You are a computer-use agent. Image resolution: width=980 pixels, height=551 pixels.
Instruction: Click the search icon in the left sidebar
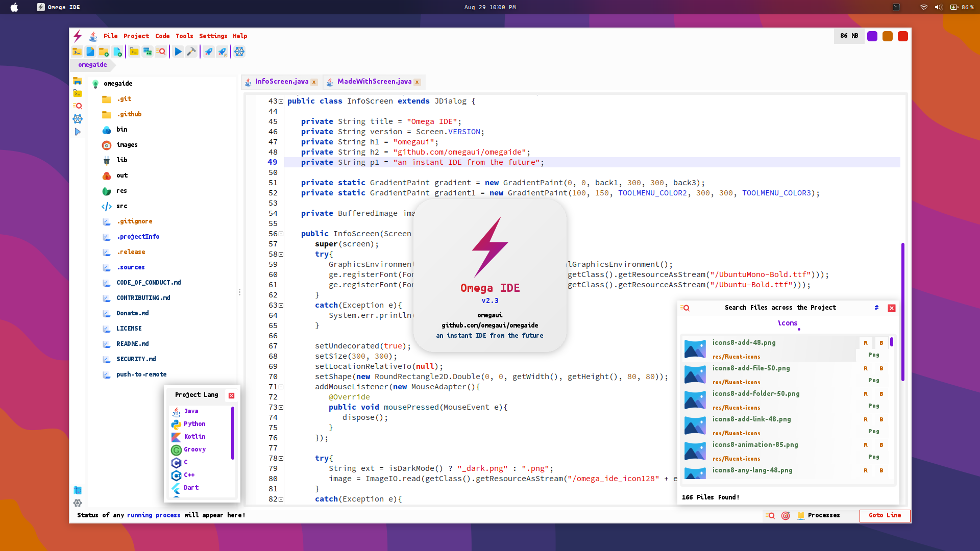coord(78,106)
